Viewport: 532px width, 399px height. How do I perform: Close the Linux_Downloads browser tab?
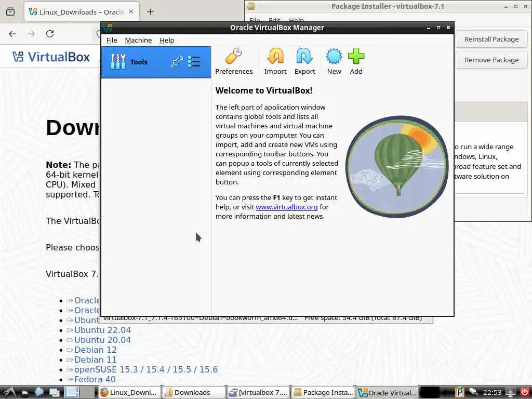(131, 11)
